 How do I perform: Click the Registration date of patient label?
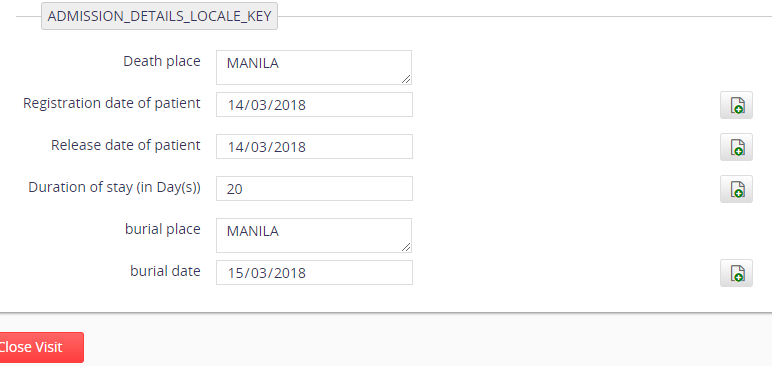coord(112,103)
